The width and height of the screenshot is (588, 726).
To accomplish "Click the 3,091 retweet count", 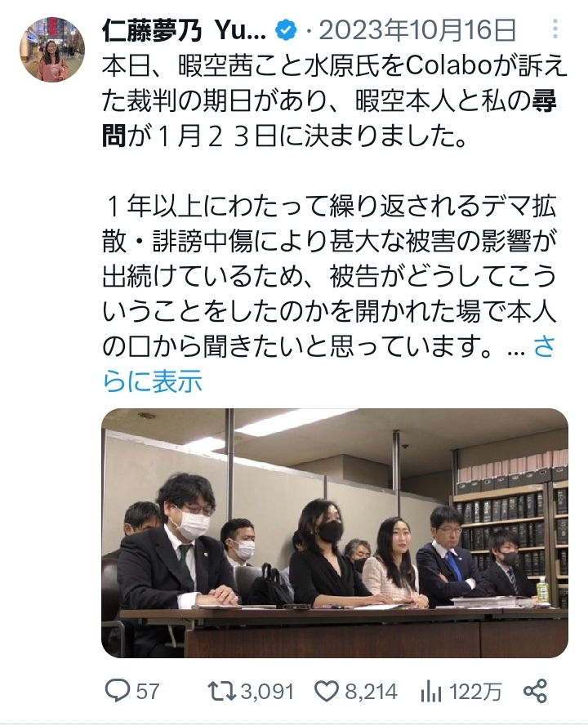I will point(267,692).
